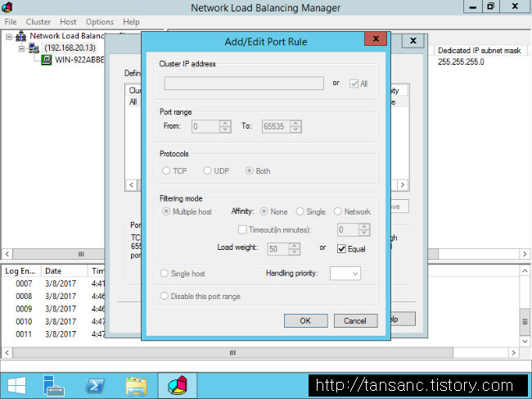
Task: Open Server Manager from the taskbar
Action: coord(53,386)
